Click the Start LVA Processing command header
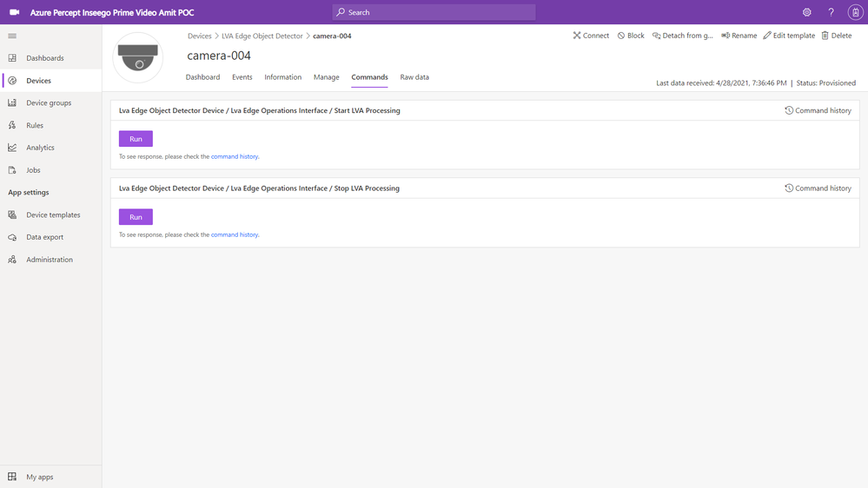The width and height of the screenshot is (868, 488). (x=259, y=110)
